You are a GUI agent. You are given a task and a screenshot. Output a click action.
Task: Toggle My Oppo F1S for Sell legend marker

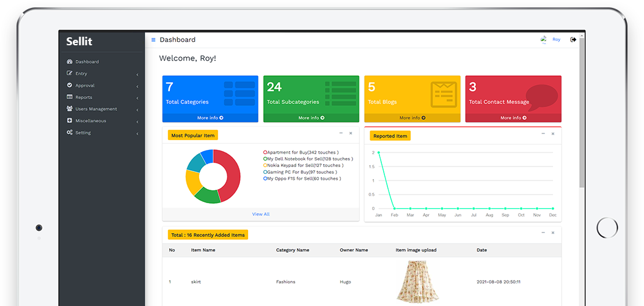click(265, 179)
